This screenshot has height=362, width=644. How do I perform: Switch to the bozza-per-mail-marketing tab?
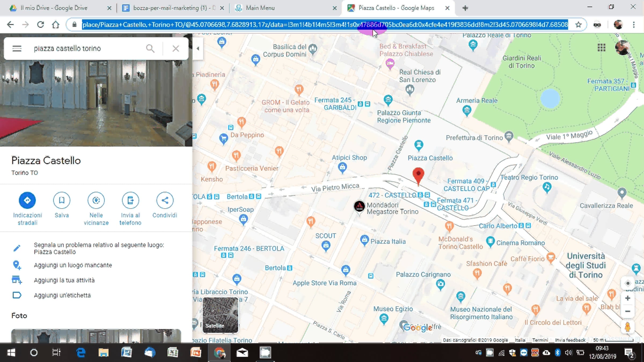tap(173, 8)
